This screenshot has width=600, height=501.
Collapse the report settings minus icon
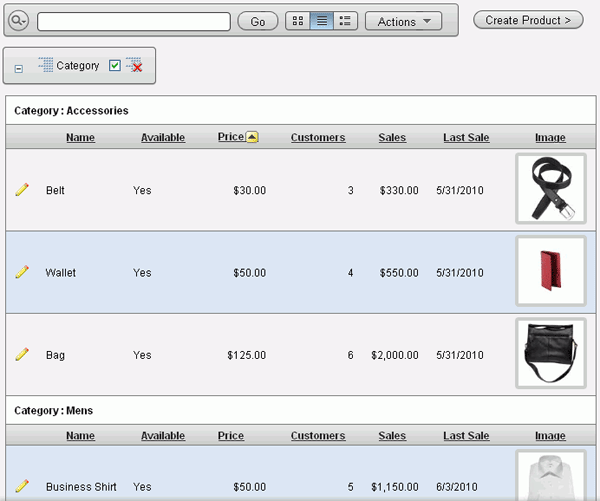click(18, 69)
